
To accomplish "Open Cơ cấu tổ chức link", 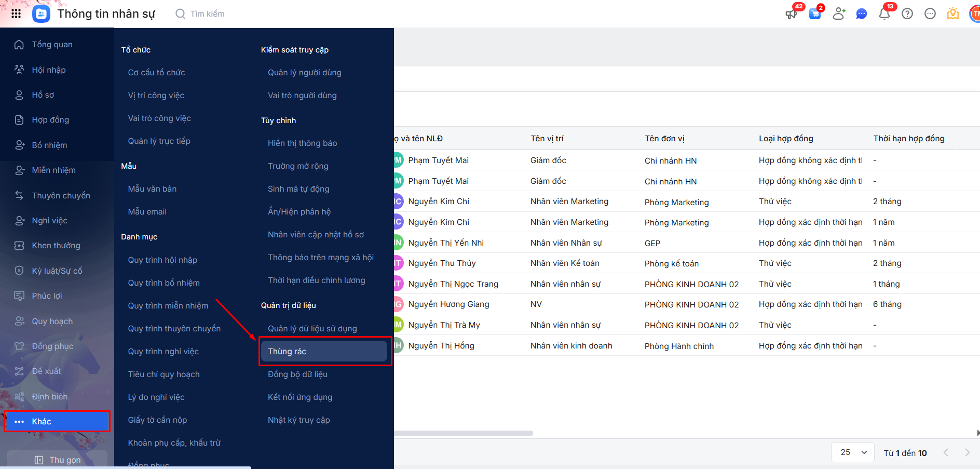I will 156,73.
